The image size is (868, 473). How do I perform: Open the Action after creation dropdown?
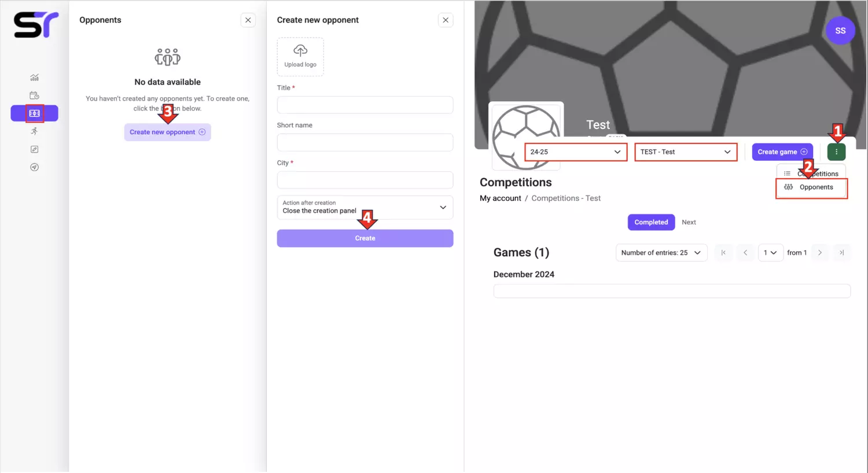(x=365, y=207)
